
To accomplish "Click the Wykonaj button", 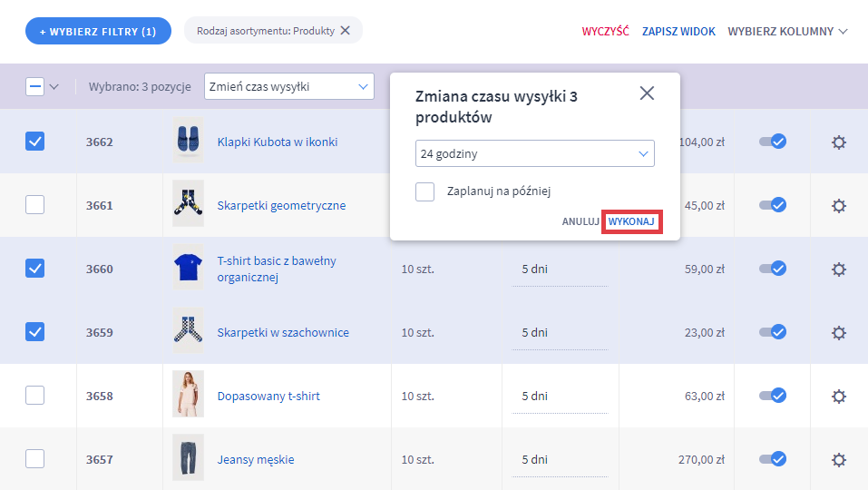I will point(631,222).
